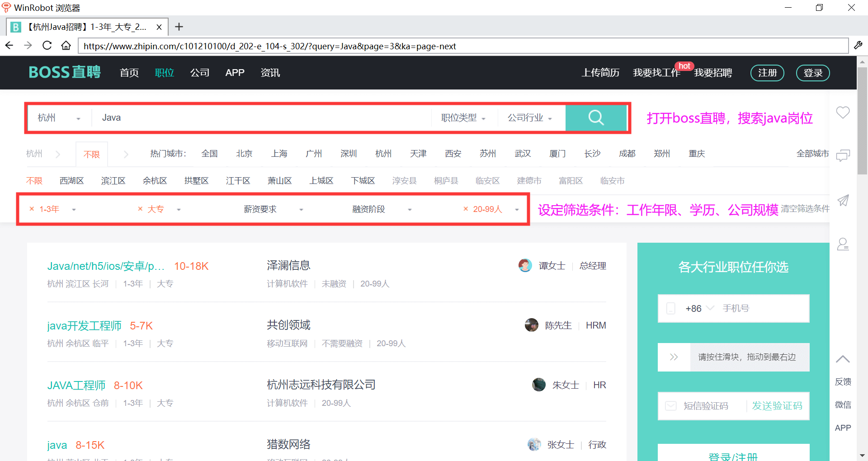The image size is (868, 461).
Task: Click 全部城市 to show all cities
Action: click(x=812, y=154)
